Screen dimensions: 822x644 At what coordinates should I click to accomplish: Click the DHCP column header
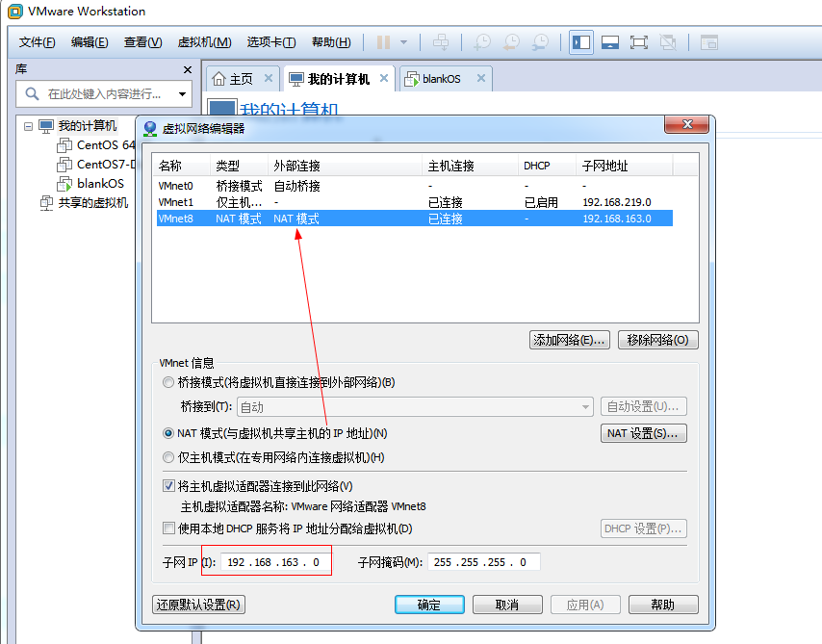[x=548, y=166]
